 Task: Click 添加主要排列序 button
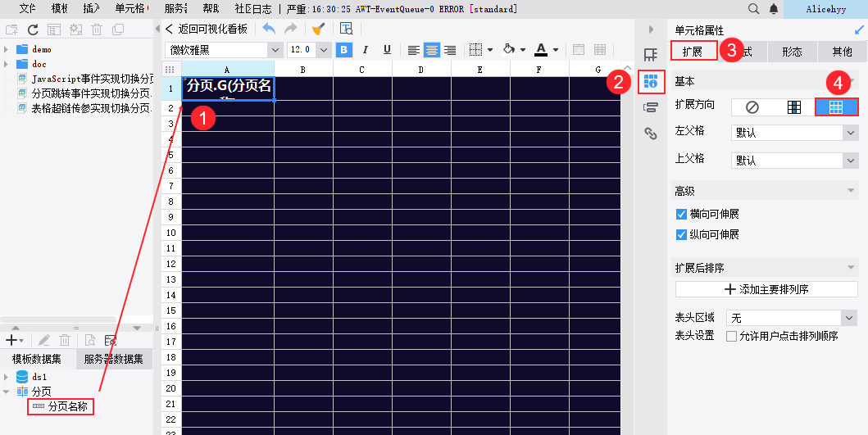tap(766, 289)
